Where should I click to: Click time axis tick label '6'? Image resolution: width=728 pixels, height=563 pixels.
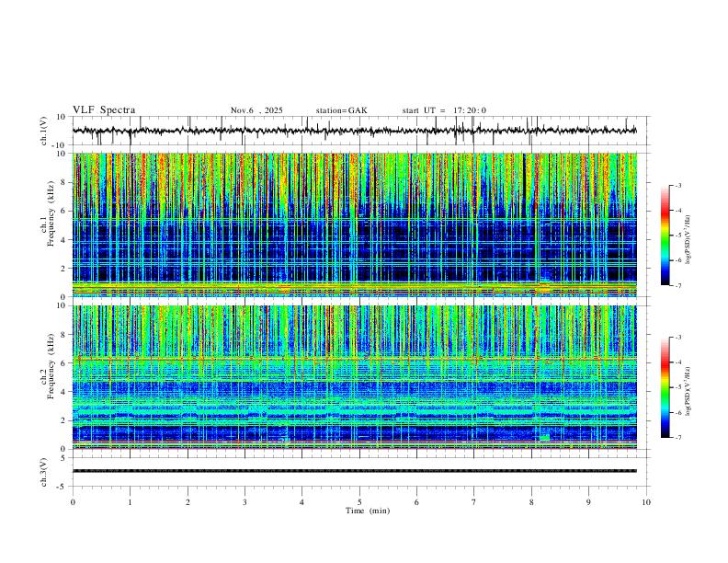coord(416,502)
